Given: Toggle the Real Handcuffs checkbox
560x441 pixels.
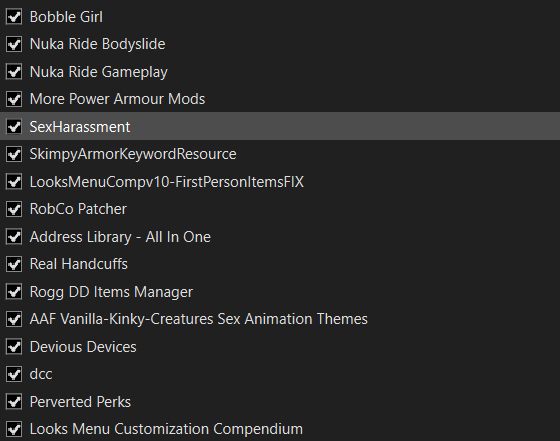Looking at the screenshot, I should pos(14,264).
